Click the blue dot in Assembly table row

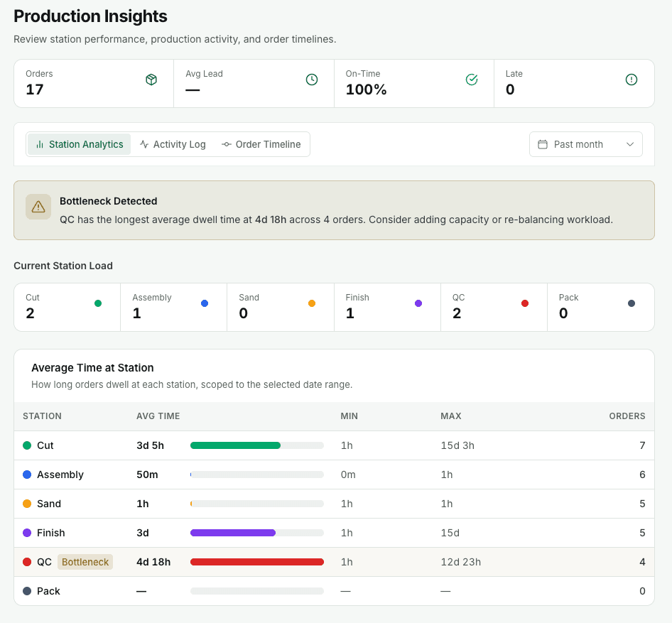point(27,475)
